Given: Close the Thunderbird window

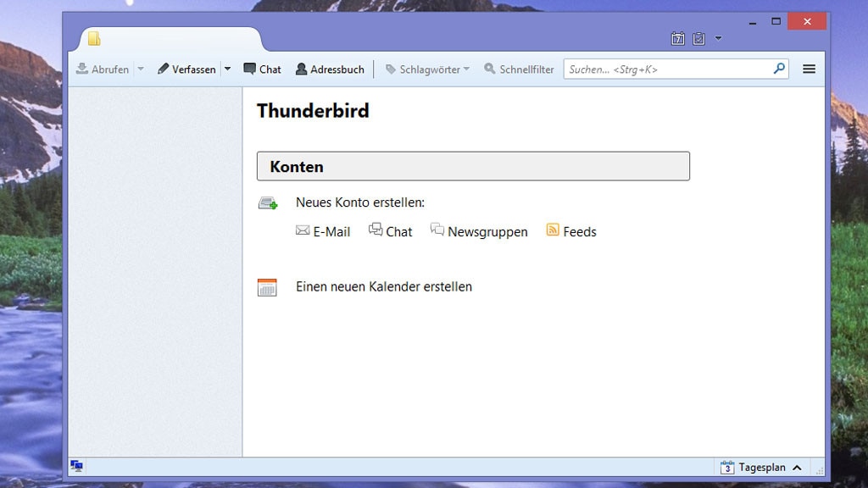Looking at the screenshot, I should tap(807, 21).
